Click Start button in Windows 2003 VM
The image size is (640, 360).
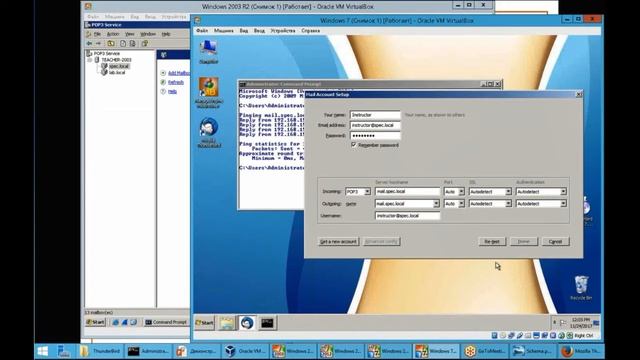click(x=96, y=322)
